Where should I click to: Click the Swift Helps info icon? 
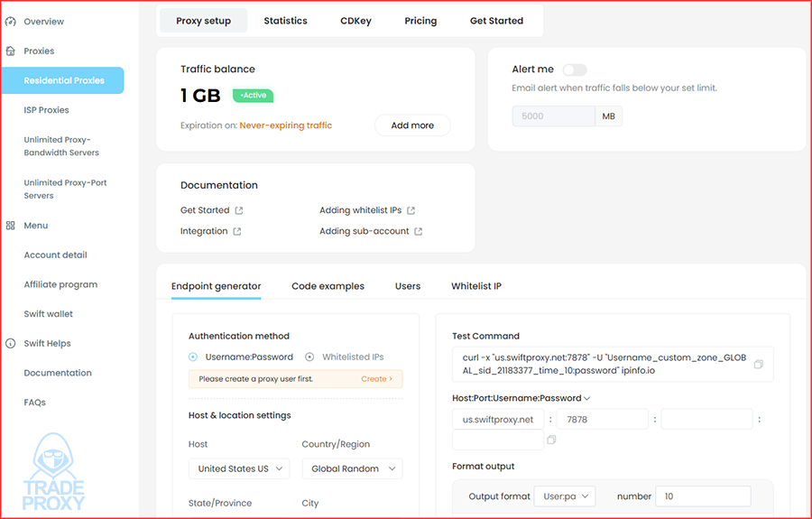pos(10,343)
